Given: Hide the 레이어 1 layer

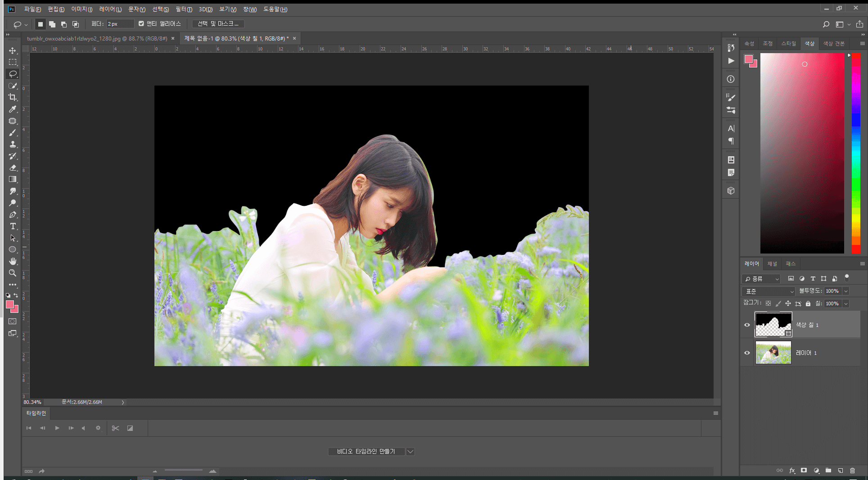Looking at the screenshot, I should click(x=747, y=353).
